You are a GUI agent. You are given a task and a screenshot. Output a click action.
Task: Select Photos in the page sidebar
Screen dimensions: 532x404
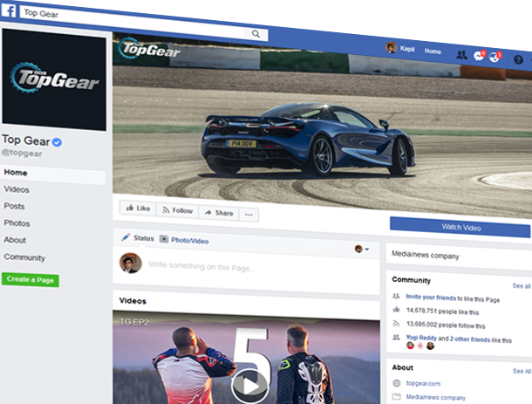(17, 223)
